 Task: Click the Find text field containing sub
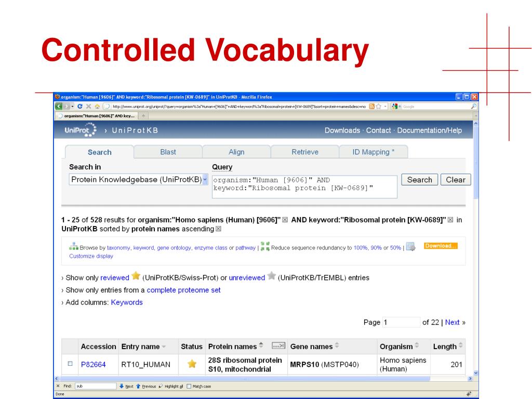[96, 386]
